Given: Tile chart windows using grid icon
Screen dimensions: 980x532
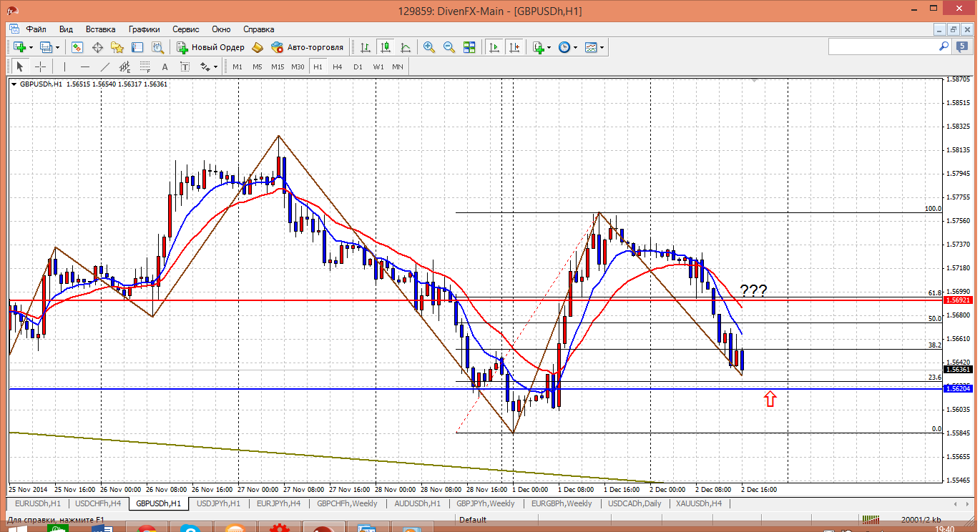Looking at the screenshot, I should point(469,47).
